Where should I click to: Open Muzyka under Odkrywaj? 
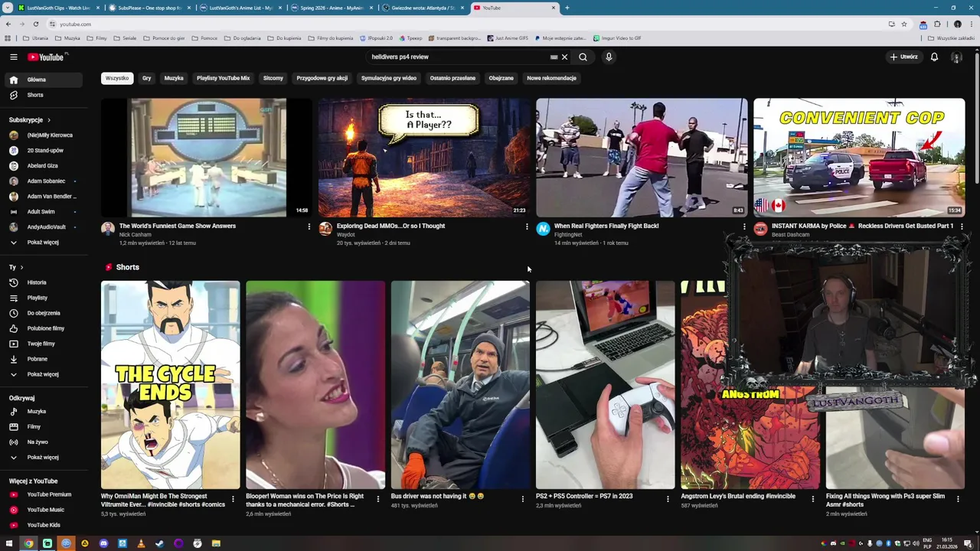tap(44, 412)
